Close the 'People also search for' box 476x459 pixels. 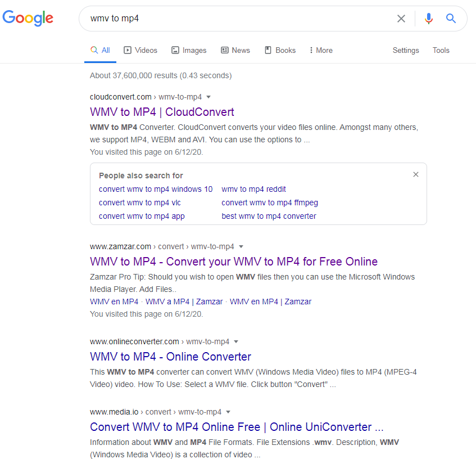[416, 174]
